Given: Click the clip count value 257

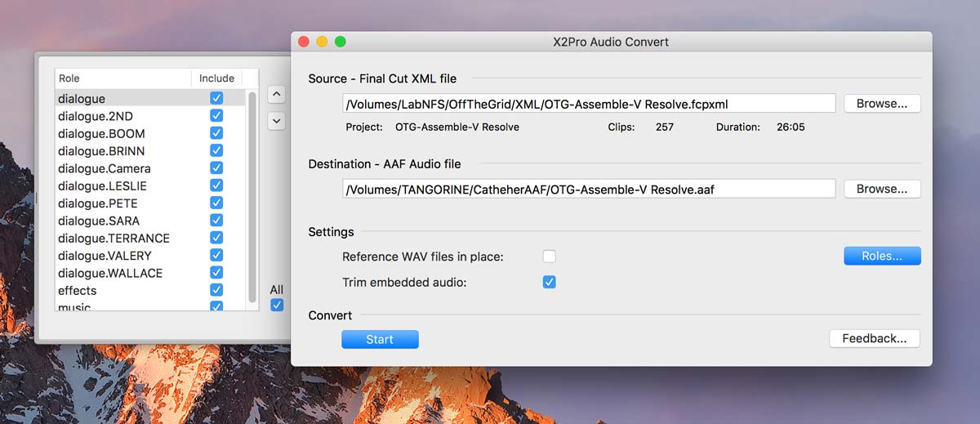Looking at the screenshot, I should [x=665, y=127].
